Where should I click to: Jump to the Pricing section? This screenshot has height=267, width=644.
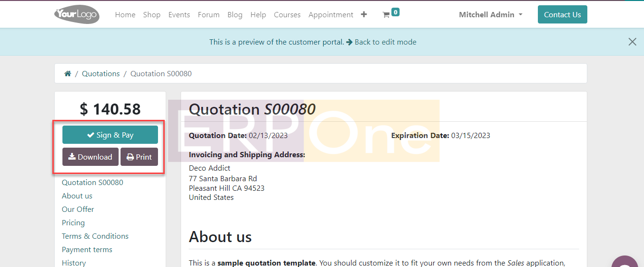pyautogui.click(x=73, y=223)
